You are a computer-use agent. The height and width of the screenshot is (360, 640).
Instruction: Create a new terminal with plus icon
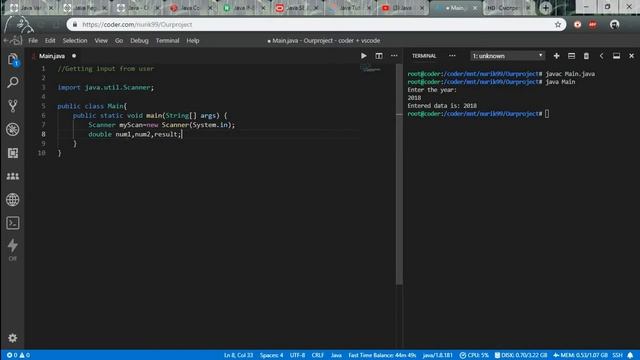pos(556,56)
